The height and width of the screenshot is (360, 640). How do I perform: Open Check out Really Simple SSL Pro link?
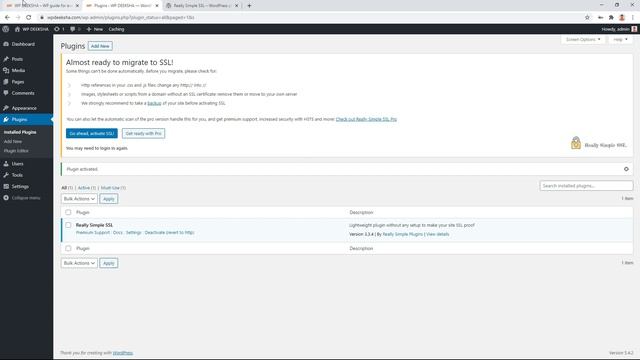[x=366, y=119]
